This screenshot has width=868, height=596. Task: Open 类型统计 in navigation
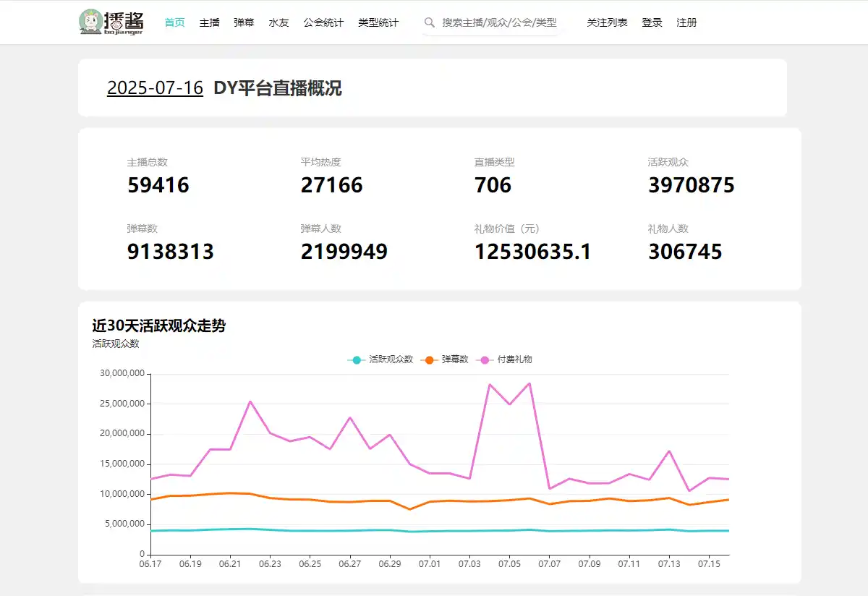tap(378, 22)
